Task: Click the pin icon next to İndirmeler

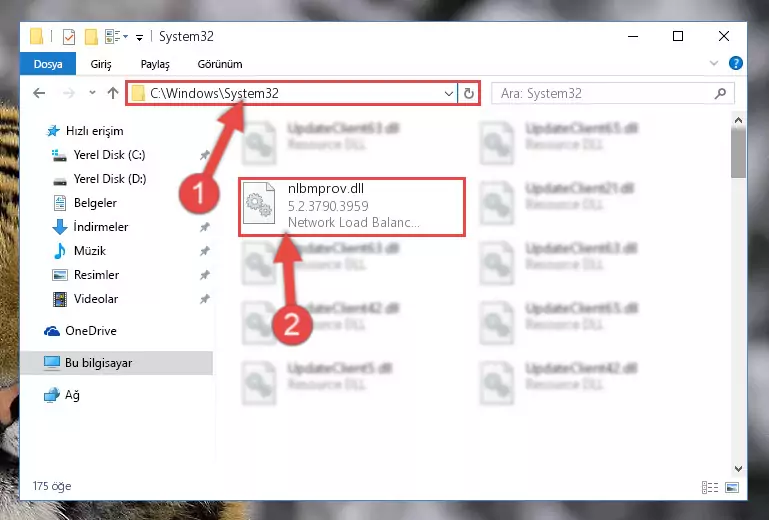Action: click(x=205, y=227)
